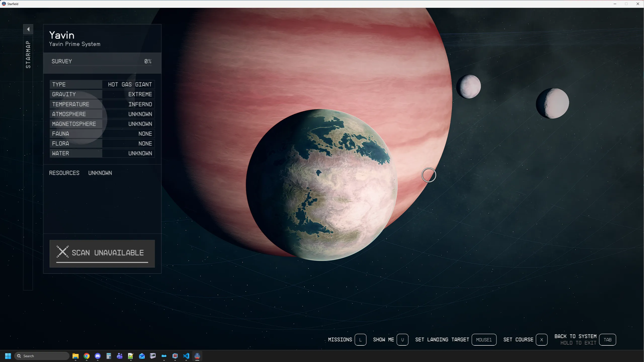Screen dimensions: 644x362
Task: Click the TEMPERATURE row showing Inferno
Action: pos(102,104)
